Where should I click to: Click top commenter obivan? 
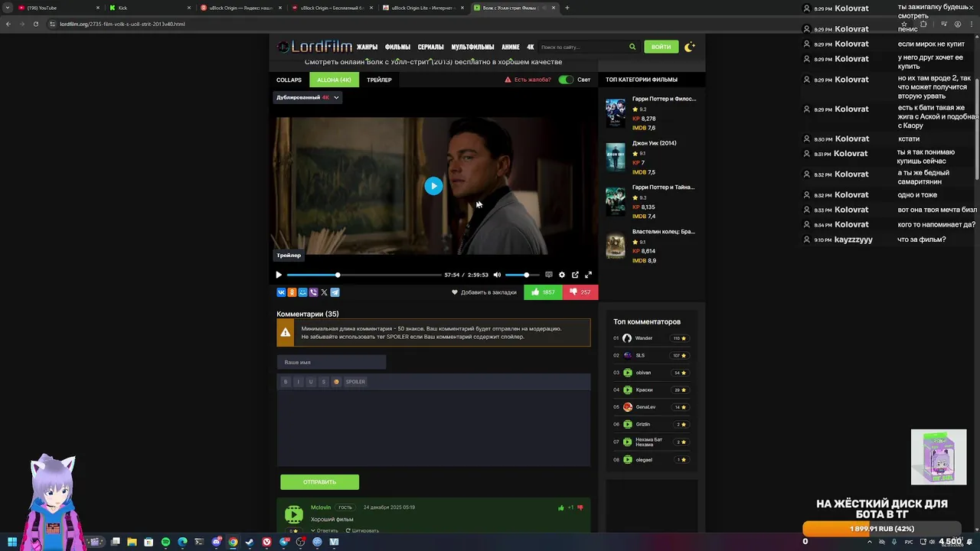(x=643, y=373)
